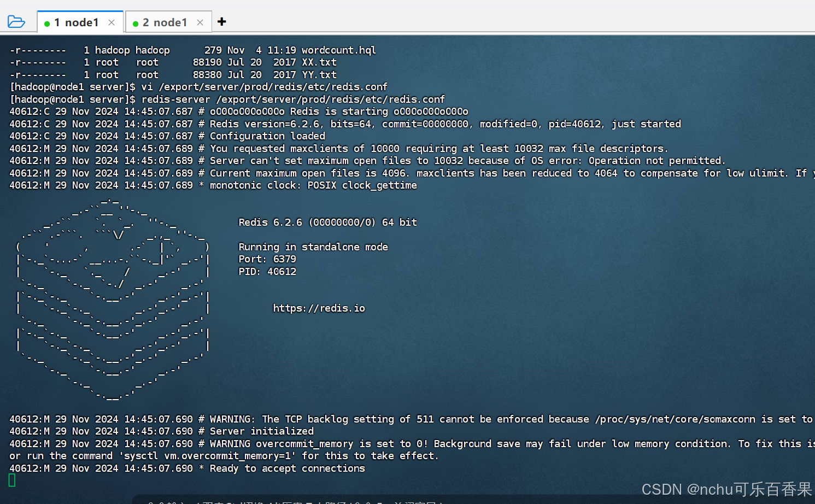Click the 'vi /export/server/prod/redis/etc/redis.conf' command
Image resolution: width=815 pixels, height=504 pixels.
(x=265, y=87)
